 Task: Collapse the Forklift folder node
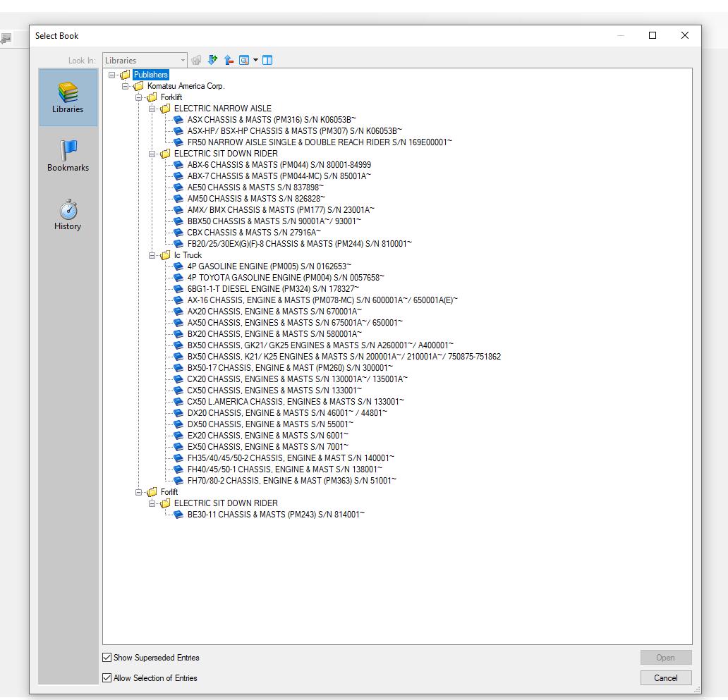click(139, 97)
